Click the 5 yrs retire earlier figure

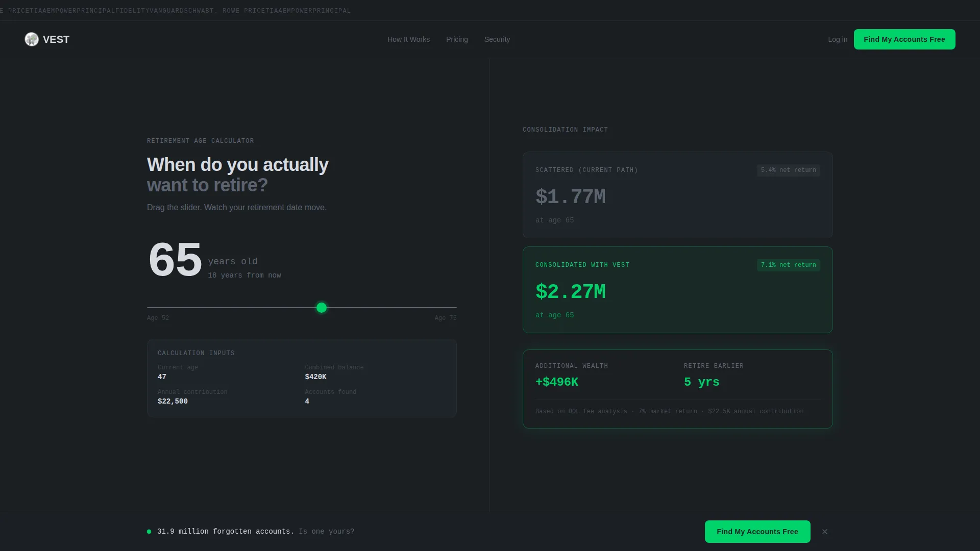(x=702, y=382)
